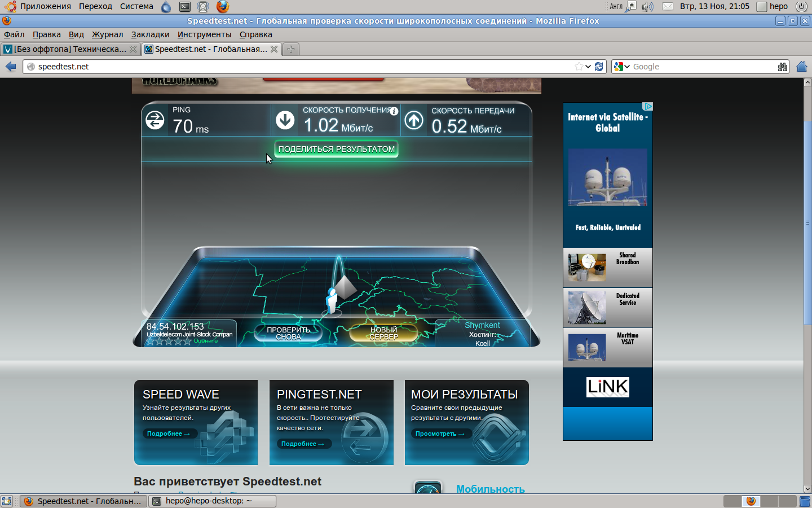Open the Переход panel menu

click(x=95, y=6)
